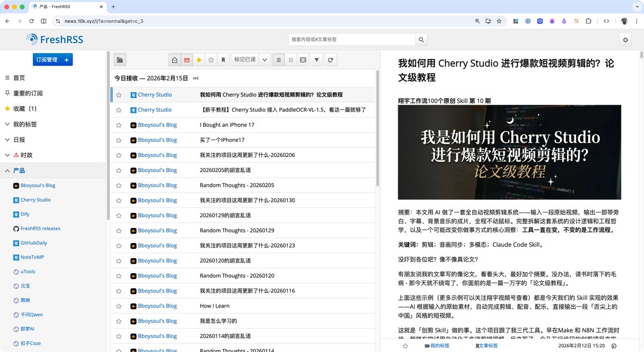
Task: Click the bookmark filter icon in toolbar
Action: pyautogui.click(x=224, y=60)
